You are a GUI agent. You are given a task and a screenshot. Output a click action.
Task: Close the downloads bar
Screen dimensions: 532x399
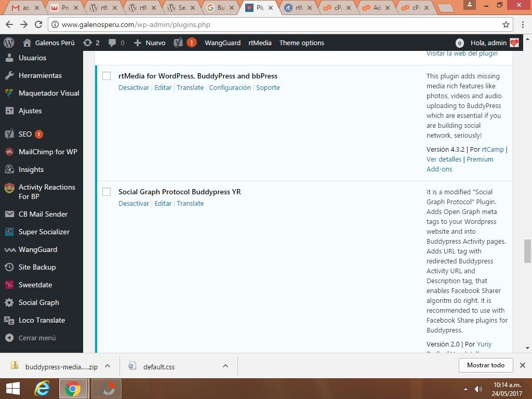click(523, 365)
